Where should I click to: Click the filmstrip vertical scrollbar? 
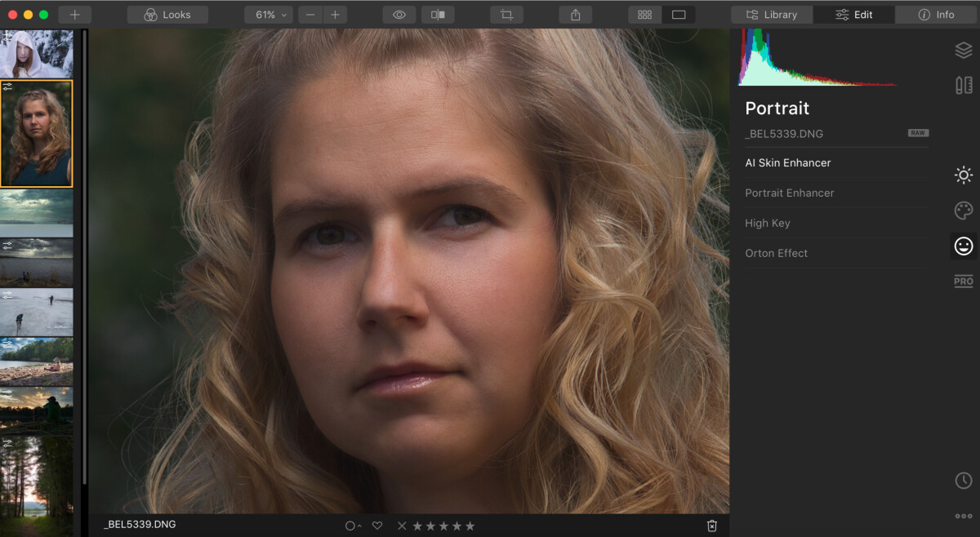click(x=83, y=257)
